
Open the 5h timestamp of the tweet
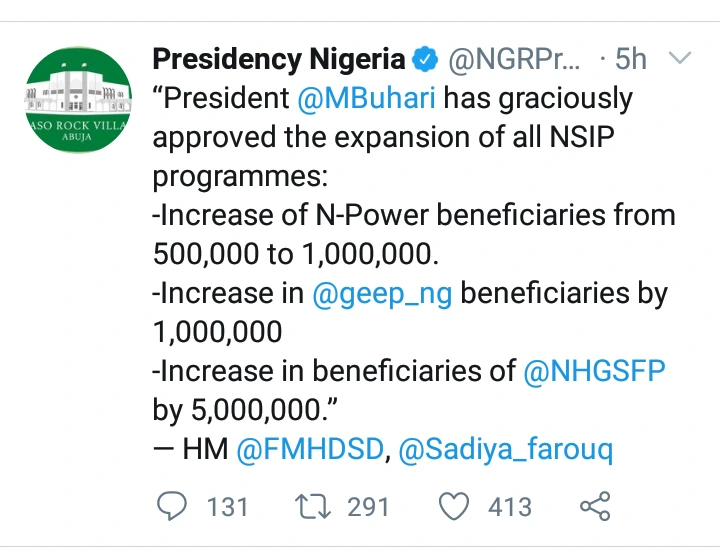pyautogui.click(x=631, y=59)
